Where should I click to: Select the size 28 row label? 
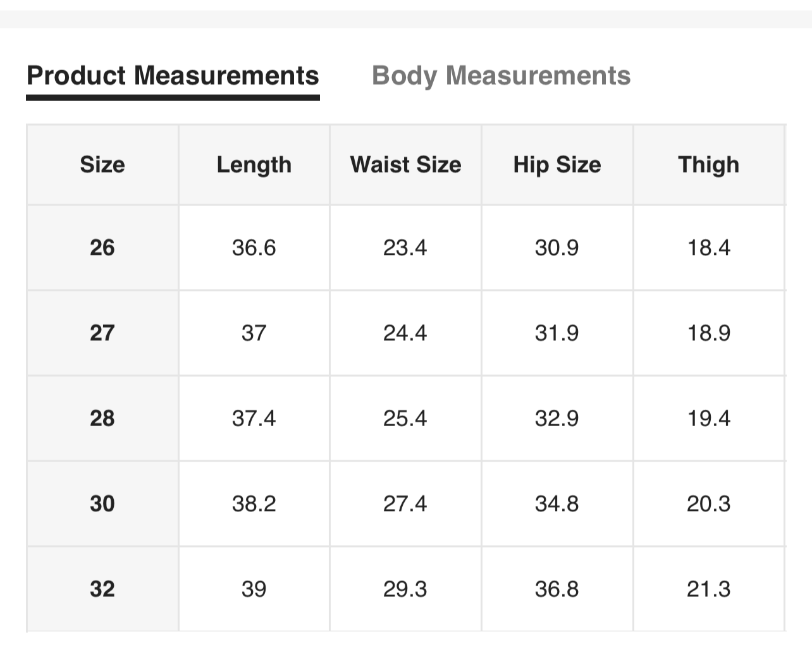(x=102, y=418)
